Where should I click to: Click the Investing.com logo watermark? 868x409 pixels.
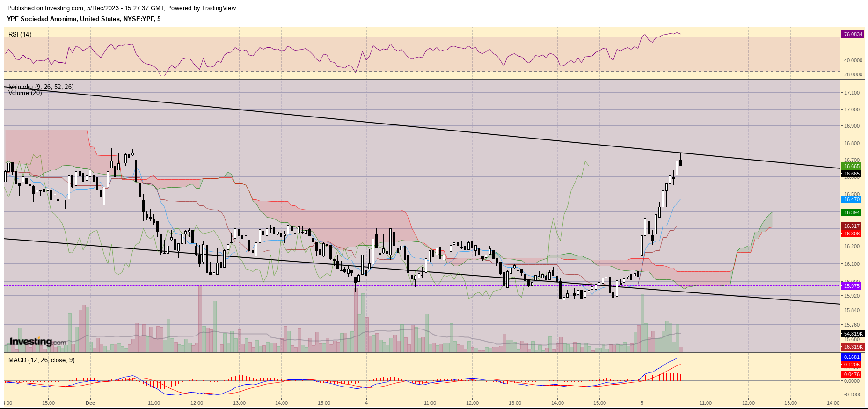click(x=37, y=342)
